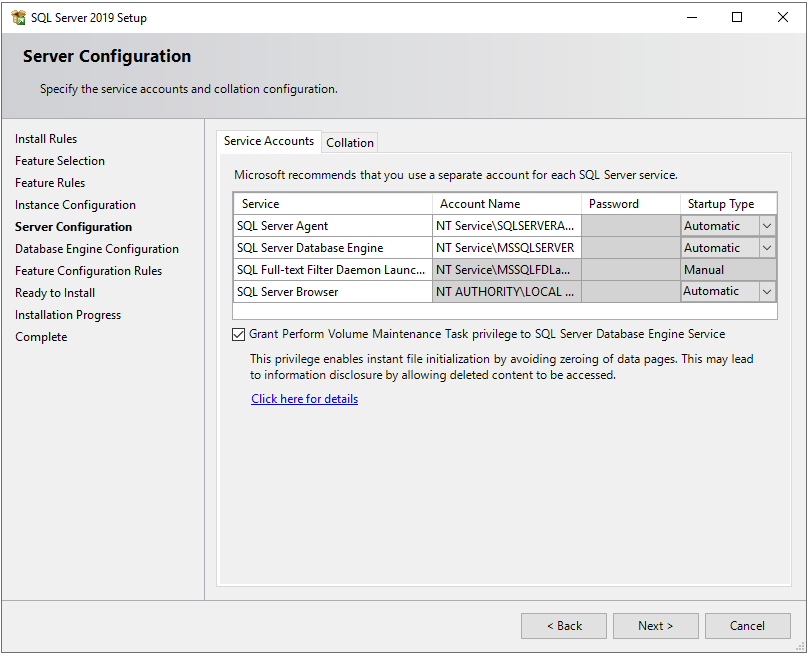Switch to the Collation tab
810x656 pixels.
click(349, 142)
